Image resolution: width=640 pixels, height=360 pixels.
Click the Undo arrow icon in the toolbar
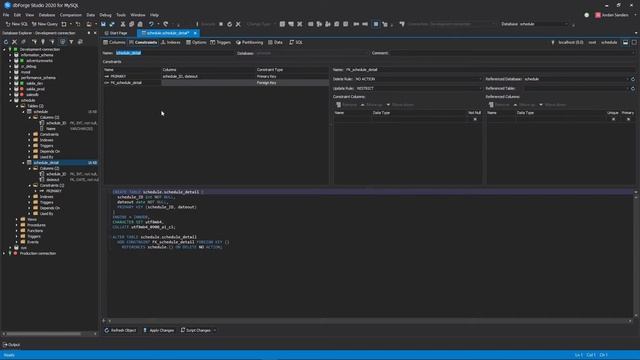[x=151, y=24]
